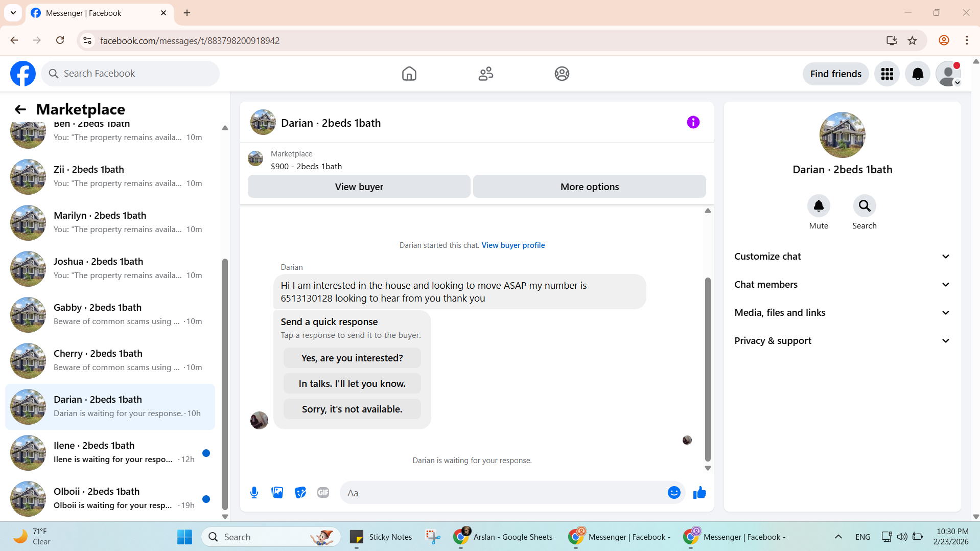Open conversation information icon
The width and height of the screenshot is (980, 551).
(693, 122)
